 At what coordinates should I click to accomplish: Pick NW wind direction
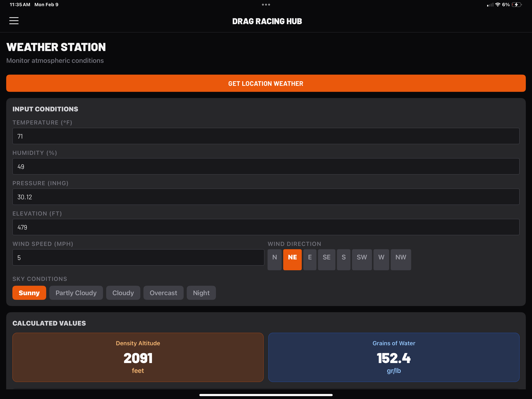click(x=400, y=259)
